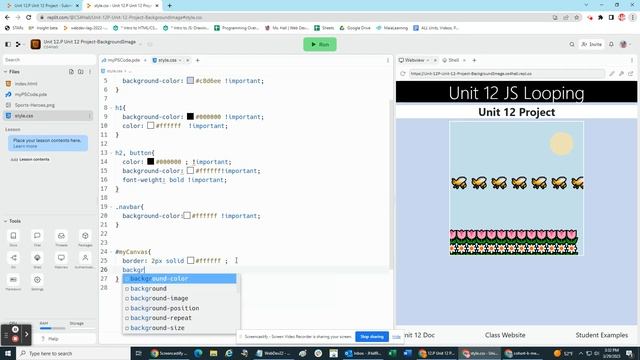Viewport: 640px width, 360px height.
Task: Choose background-color from autocomplete
Action: pyautogui.click(x=180, y=278)
